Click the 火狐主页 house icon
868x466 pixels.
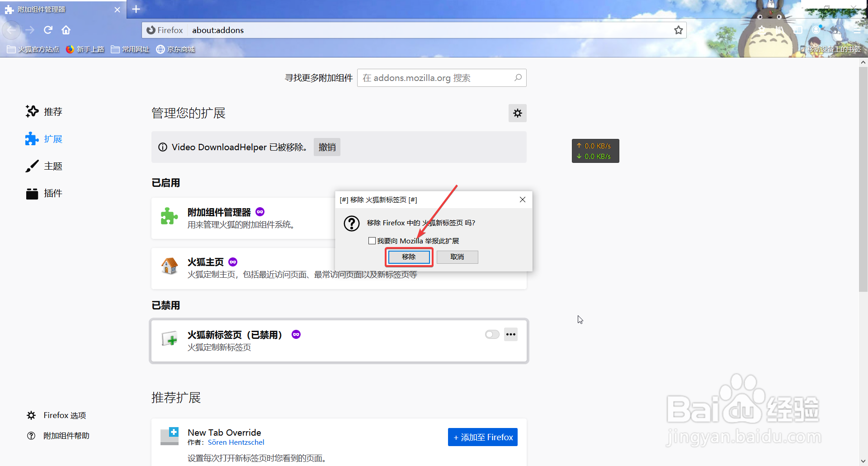click(x=170, y=266)
